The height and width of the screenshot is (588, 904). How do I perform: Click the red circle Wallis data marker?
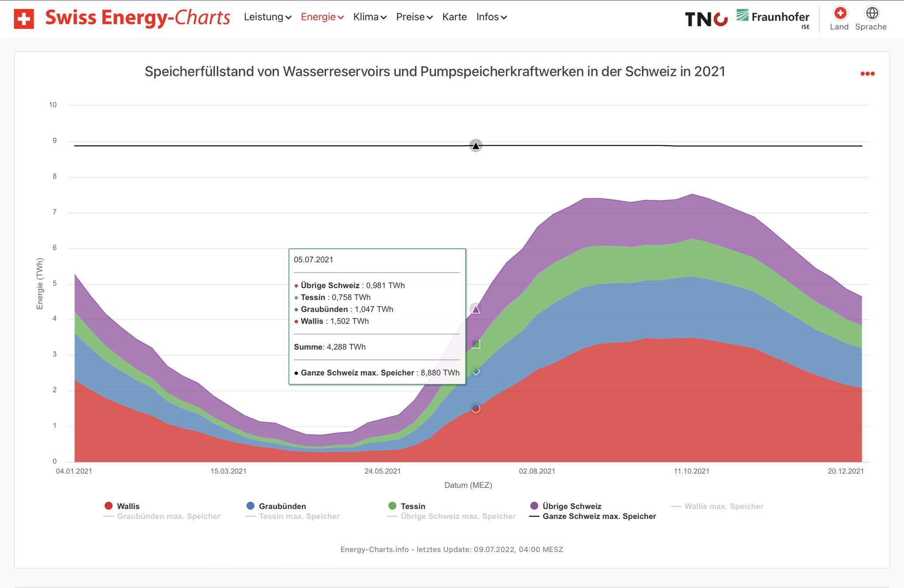(x=475, y=408)
